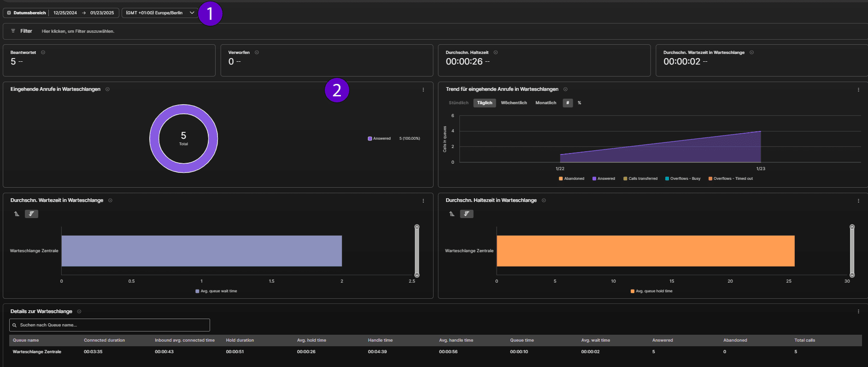868x367 pixels.
Task: Click Warteschlange Zentrale row in table
Action: pos(435,352)
